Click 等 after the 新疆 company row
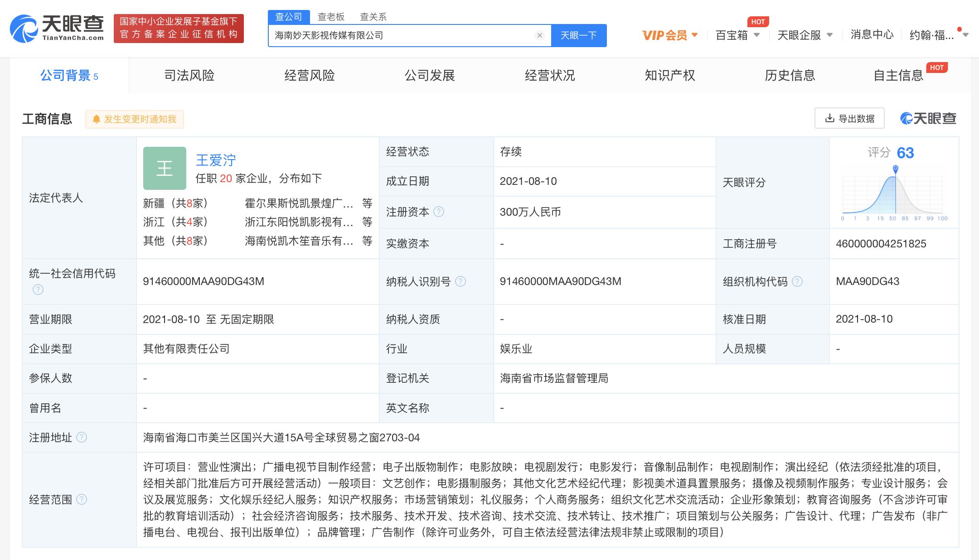Viewport: 979px width, 560px height. [367, 203]
